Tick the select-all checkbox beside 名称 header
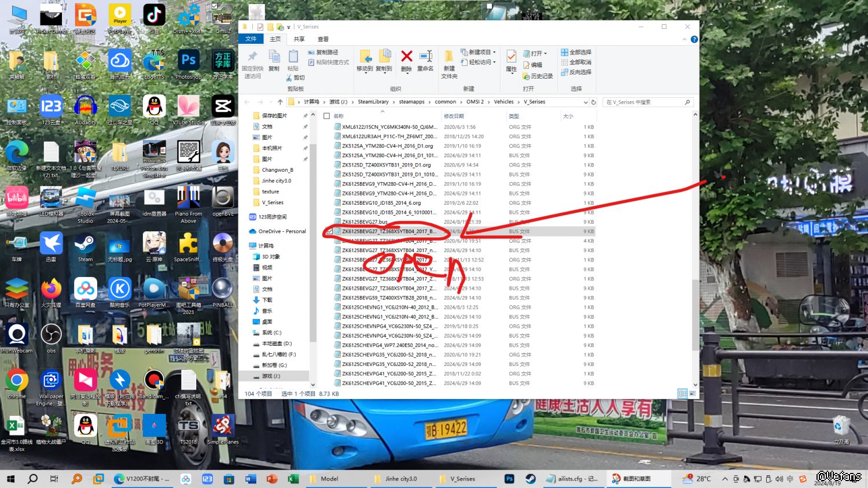 click(x=327, y=116)
